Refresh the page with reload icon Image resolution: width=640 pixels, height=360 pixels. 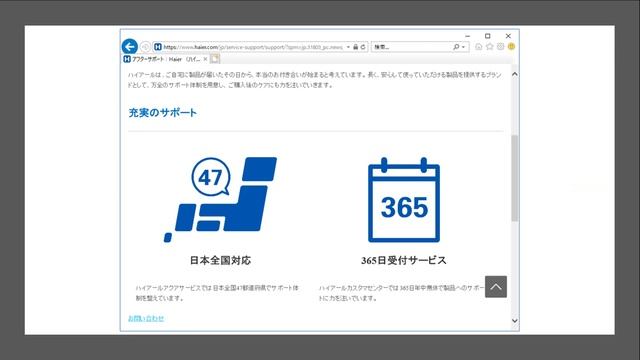(x=363, y=47)
